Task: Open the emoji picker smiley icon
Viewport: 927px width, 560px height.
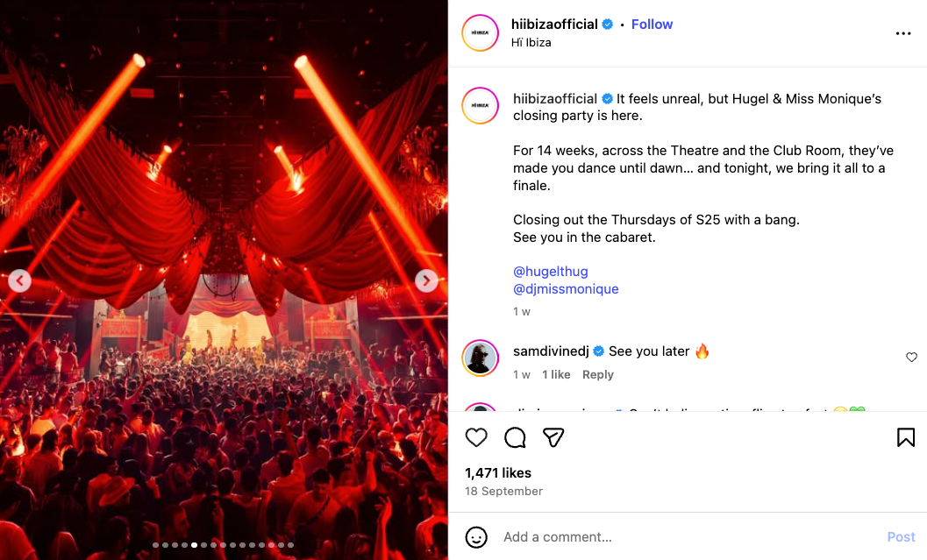Action: pos(476,536)
